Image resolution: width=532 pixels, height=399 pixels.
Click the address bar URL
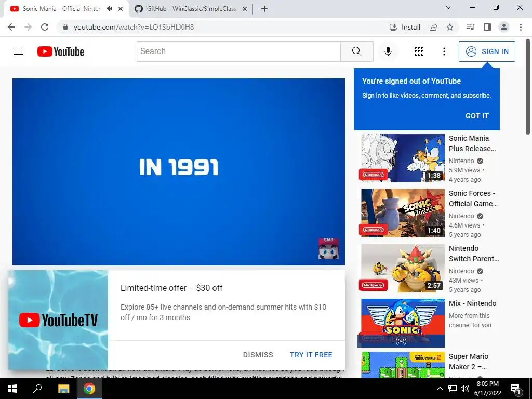click(134, 27)
